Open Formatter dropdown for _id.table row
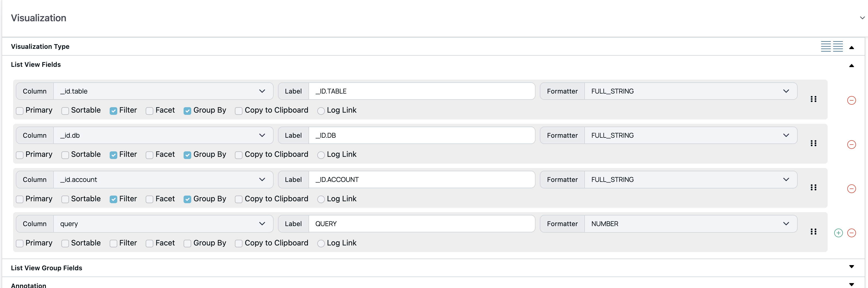This screenshot has height=288, width=868. (x=690, y=91)
